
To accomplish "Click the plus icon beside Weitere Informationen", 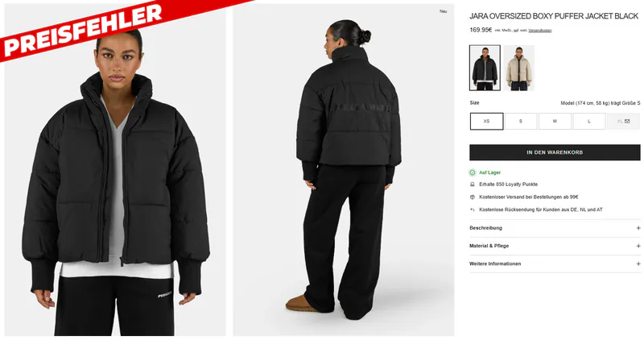I will coord(638,264).
